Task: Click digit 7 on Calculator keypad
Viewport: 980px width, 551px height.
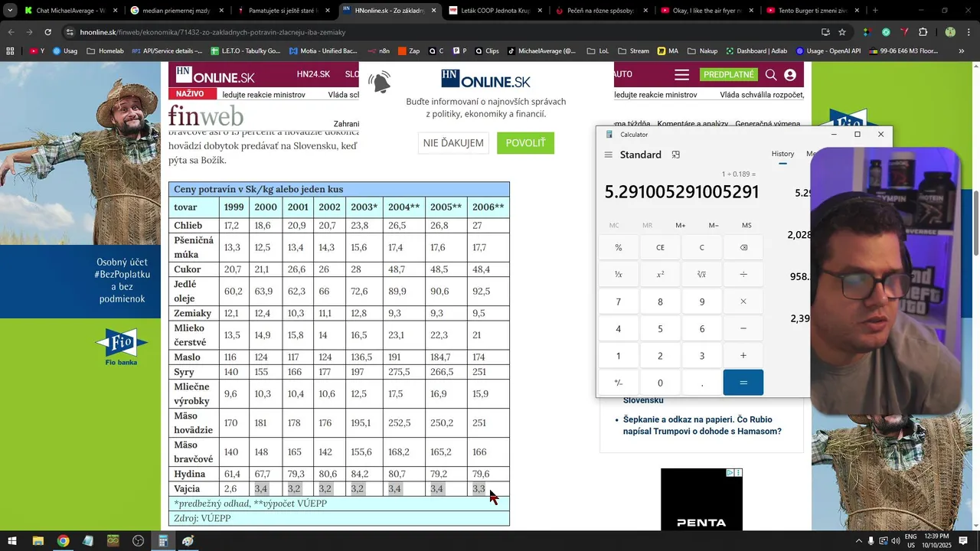Action: (619, 302)
